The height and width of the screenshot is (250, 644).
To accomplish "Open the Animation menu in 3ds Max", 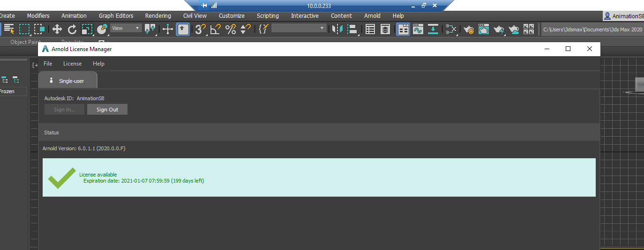I will click(74, 16).
